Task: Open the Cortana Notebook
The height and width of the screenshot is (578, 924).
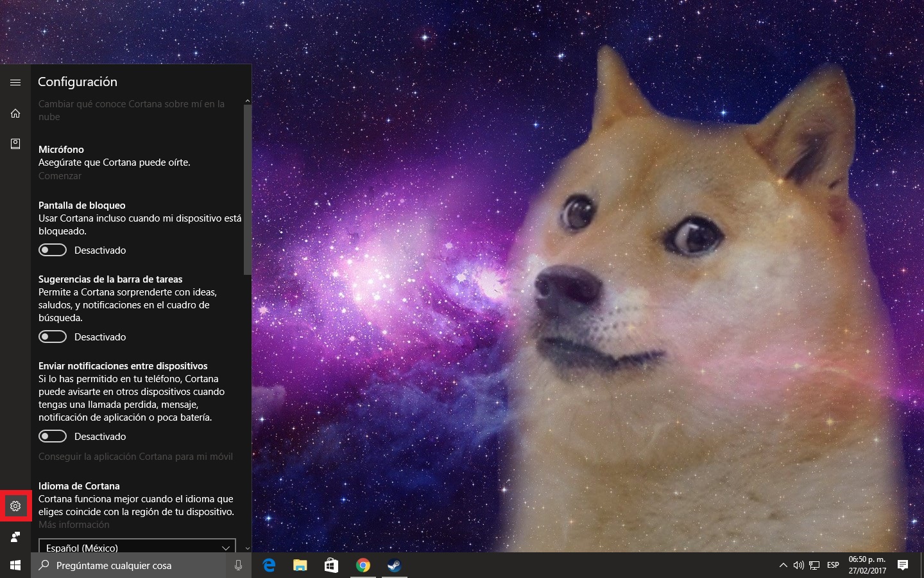Action: (x=15, y=144)
